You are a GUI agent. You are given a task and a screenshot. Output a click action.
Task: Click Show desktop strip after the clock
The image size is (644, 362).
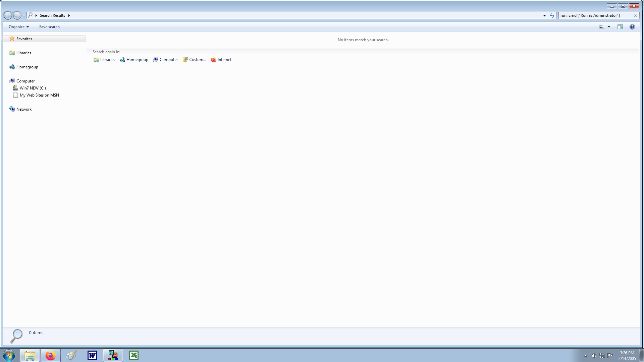(x=641, y=356)
